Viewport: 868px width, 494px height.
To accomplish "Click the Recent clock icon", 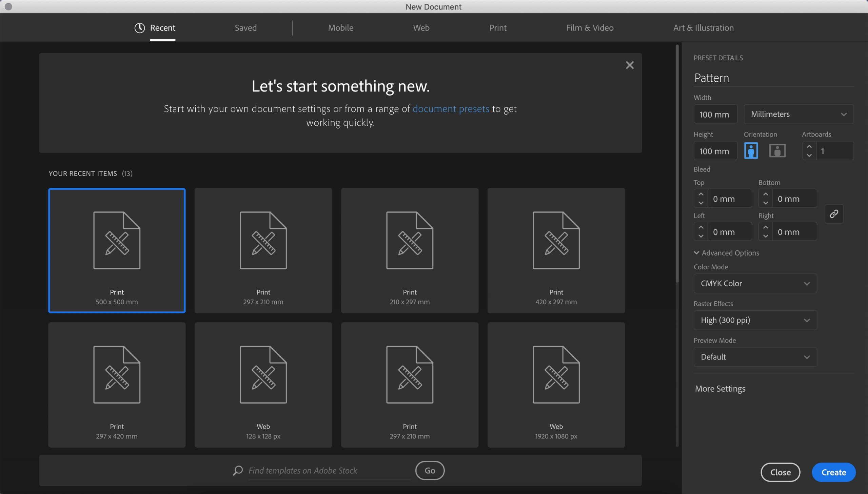I will tap(139, 28).
